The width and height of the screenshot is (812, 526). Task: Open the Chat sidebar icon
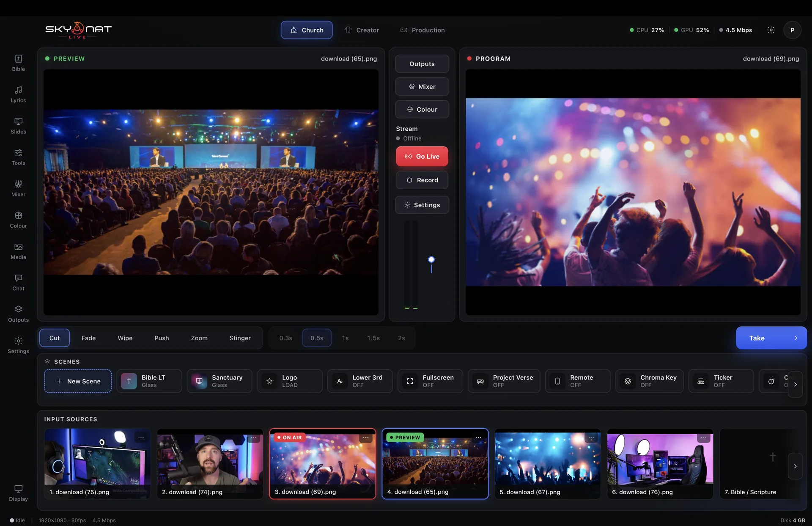pos(18,282)
